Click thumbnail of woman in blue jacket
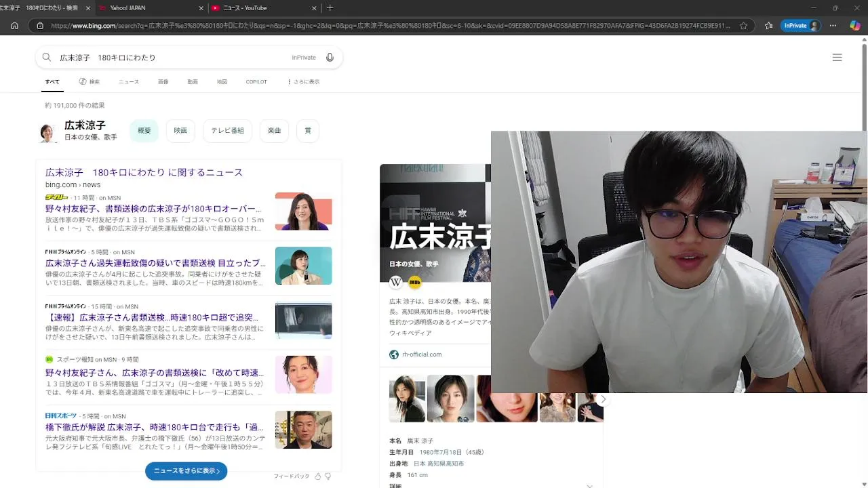 [x=303, y=211]
